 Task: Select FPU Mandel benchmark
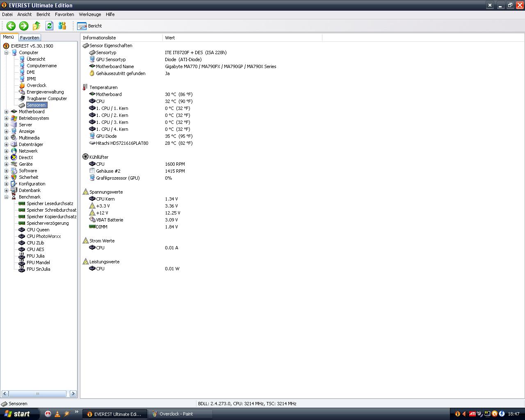pos(38,262)
